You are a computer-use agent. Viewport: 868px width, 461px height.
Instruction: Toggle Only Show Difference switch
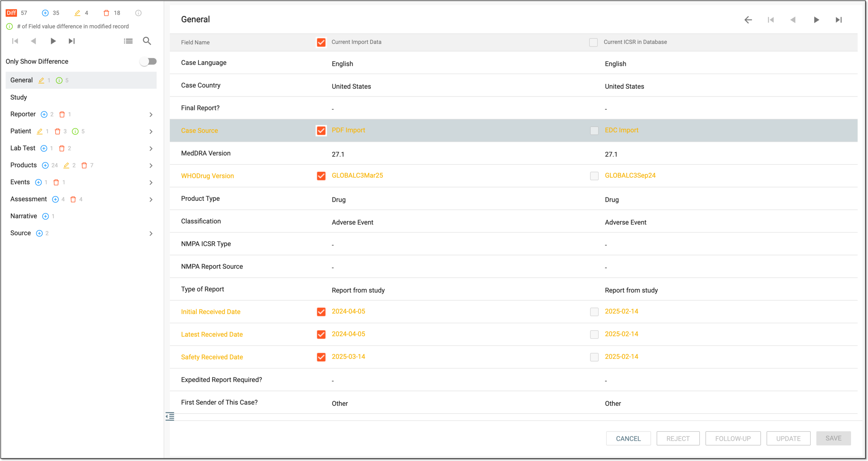148,61
